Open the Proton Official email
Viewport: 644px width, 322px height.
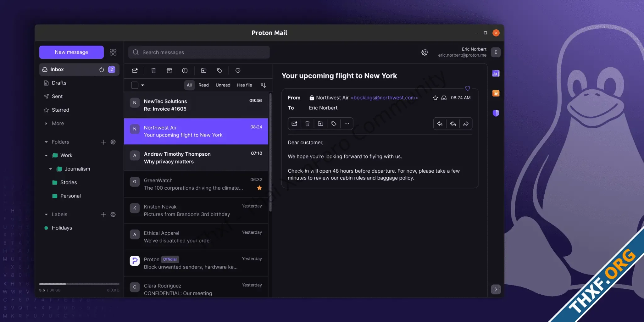coord(196,263)
